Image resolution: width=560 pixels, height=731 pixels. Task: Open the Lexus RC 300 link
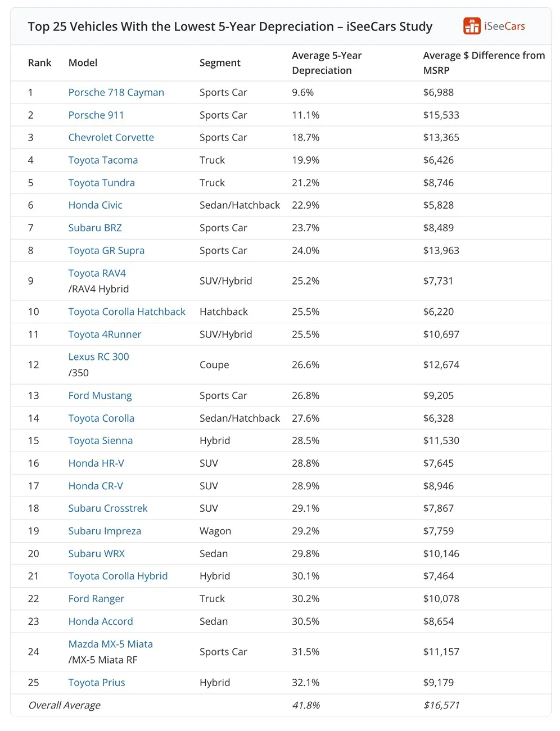tap(99, 357)
